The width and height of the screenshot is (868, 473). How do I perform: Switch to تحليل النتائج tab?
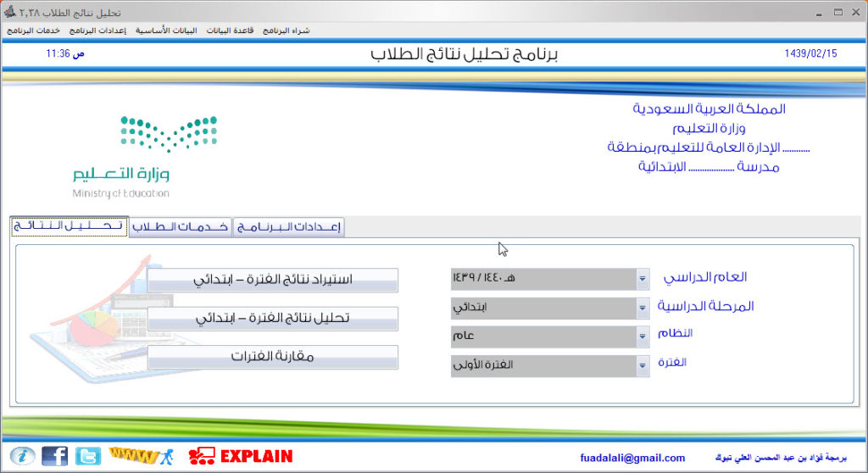coord(70,226)
